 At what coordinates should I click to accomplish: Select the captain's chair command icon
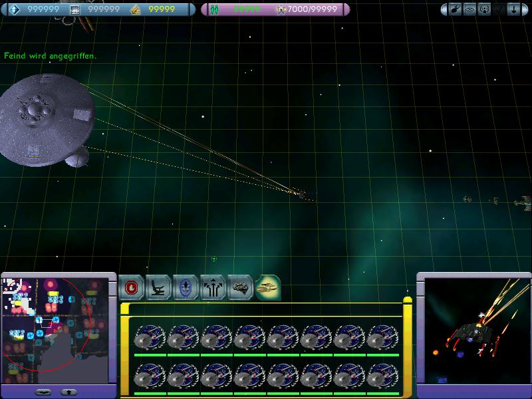(159, 288)
